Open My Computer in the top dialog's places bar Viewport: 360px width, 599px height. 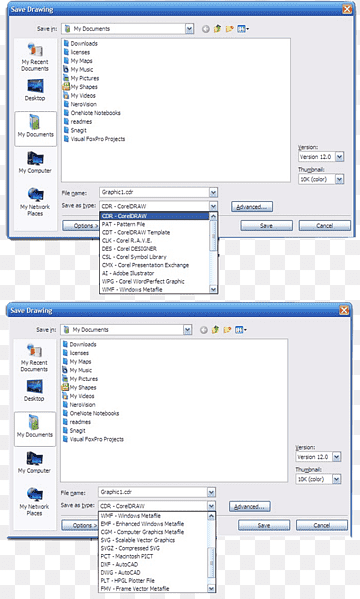[x=35, y=162]
